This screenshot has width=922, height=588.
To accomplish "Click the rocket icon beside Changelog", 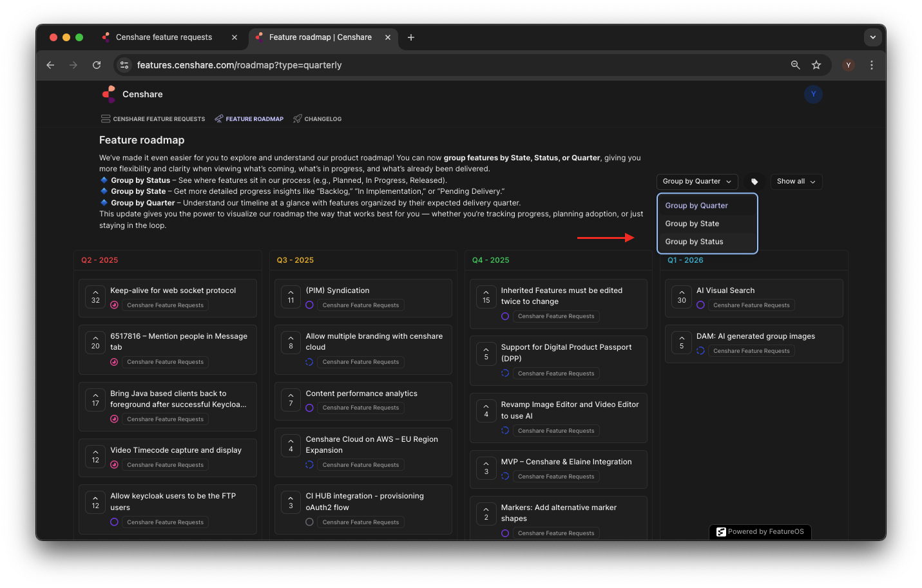I will pyautogui.click(x=297, y=119).
